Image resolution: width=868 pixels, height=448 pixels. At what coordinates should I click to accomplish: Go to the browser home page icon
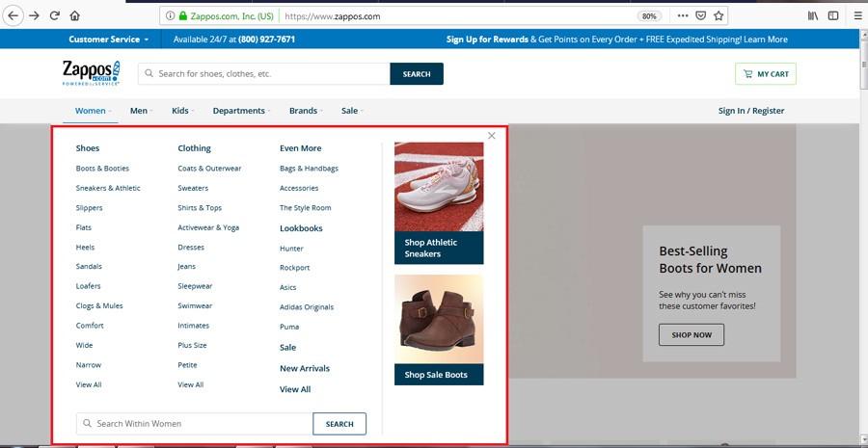[75, 16]
